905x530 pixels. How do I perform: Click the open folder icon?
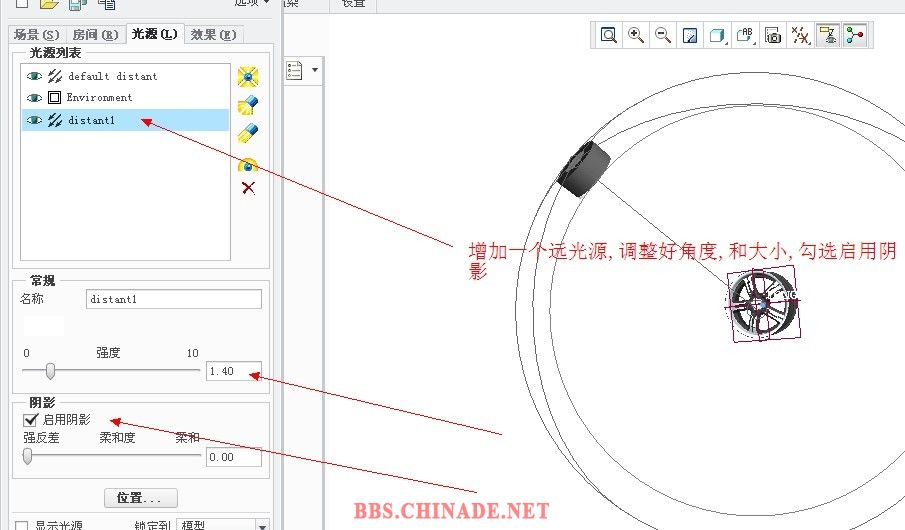pyautogui.click(x=49, y=4)
